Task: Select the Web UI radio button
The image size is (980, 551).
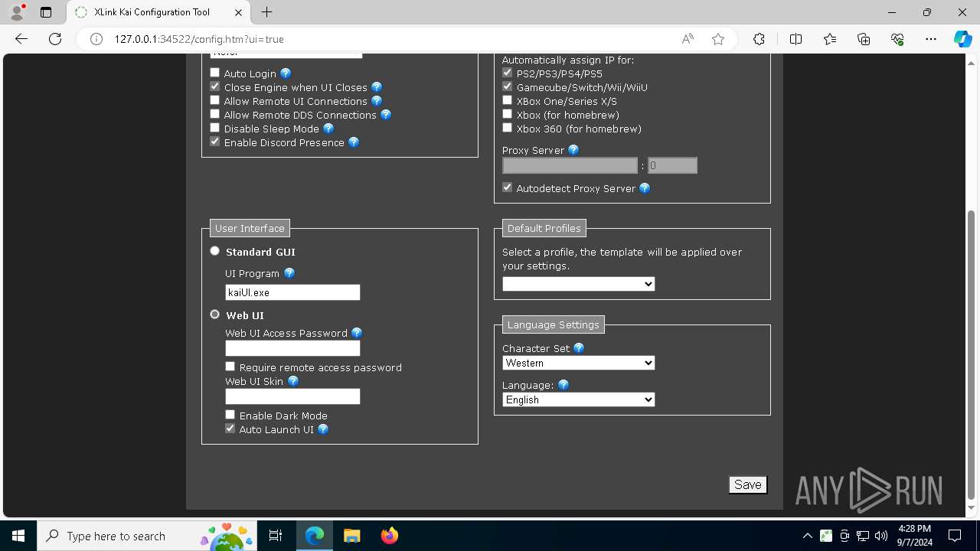Action: tap(215, 315)
